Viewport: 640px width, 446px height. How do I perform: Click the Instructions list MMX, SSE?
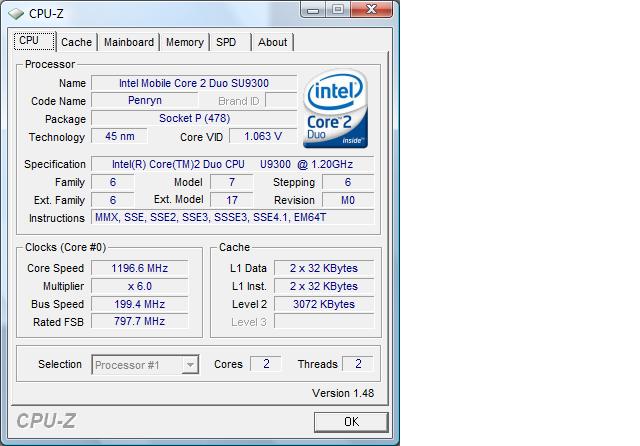(232, 217)
